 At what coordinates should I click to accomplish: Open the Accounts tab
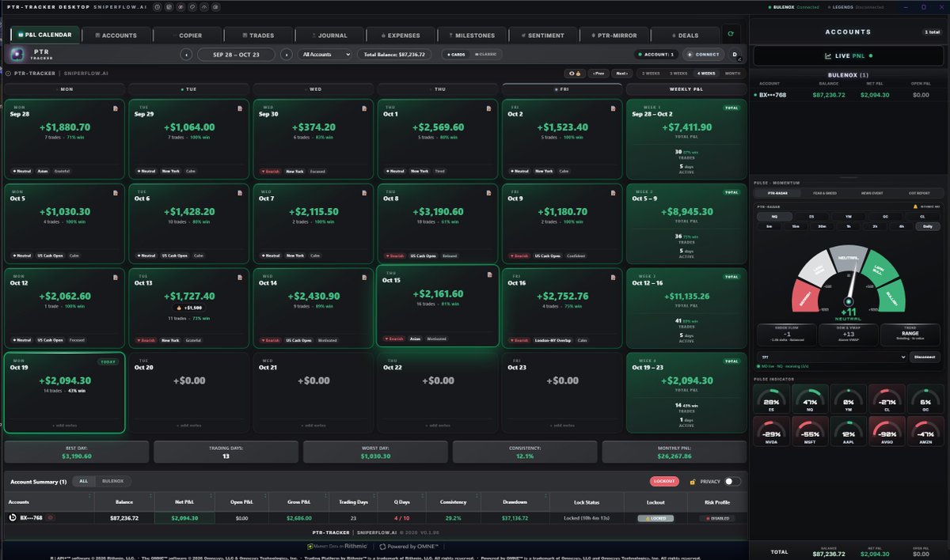click(115, 35)
